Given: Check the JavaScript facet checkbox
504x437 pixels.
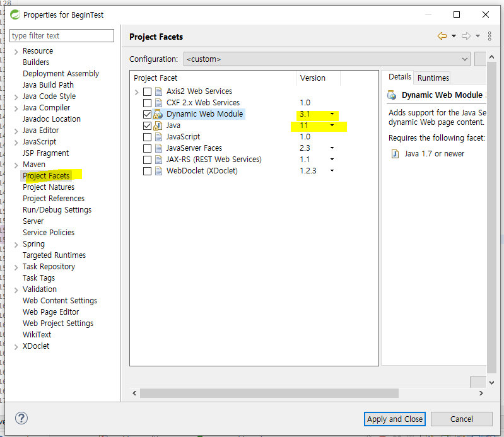Looking at the screenshot, I should (147, 137).
